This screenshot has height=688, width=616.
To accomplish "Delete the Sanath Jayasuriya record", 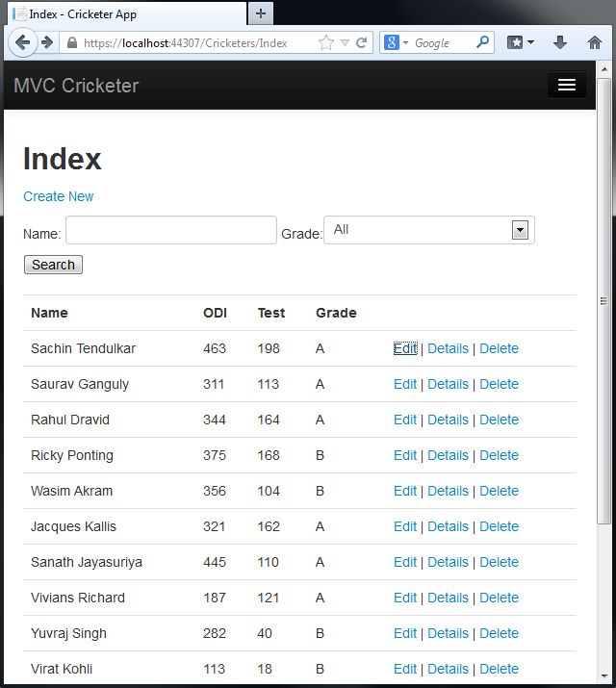I will point(499,562).
